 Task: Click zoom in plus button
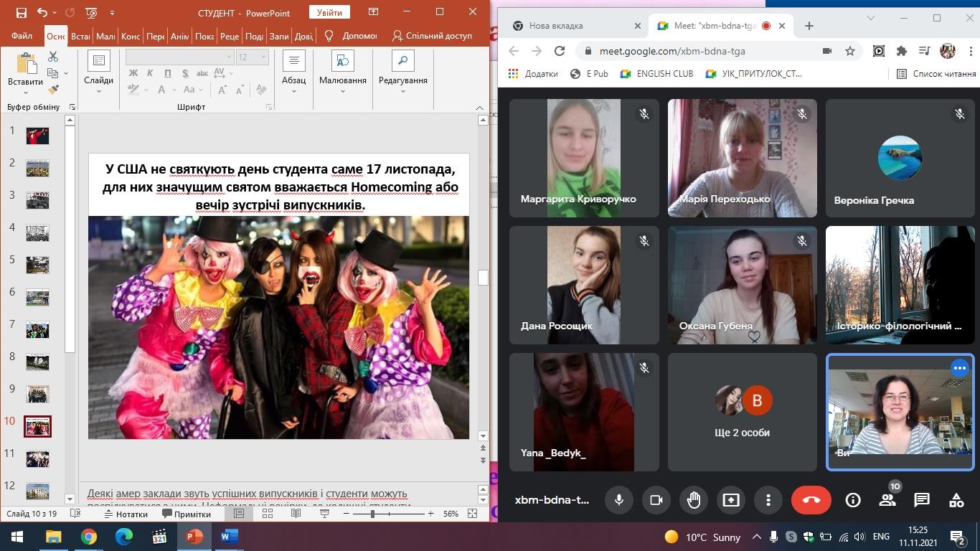[430, 514]
